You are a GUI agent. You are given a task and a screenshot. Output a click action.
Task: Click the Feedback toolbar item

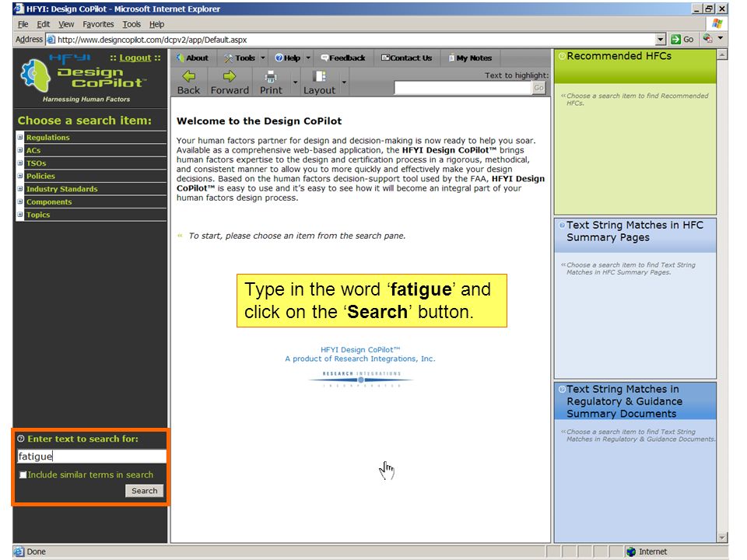click(x=343, y=58)
